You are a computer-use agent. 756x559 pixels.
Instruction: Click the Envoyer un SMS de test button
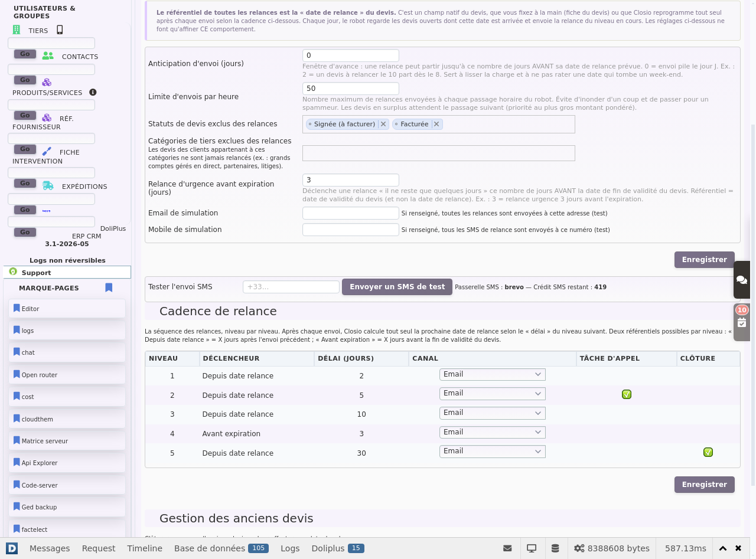coord(397,287)
